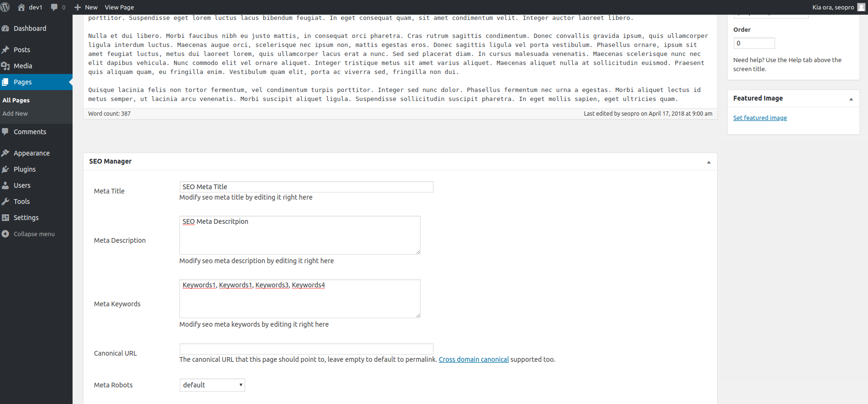The height and width of the screenshot is (404, 868).
Task: Open the Meta Robots dropdown
Action: click(212, 385)
